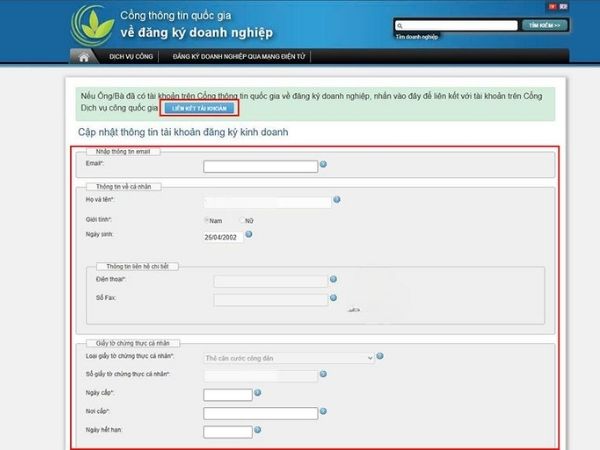Click help icon beside Loại giấy tờ dropdown

pos(380,356)
